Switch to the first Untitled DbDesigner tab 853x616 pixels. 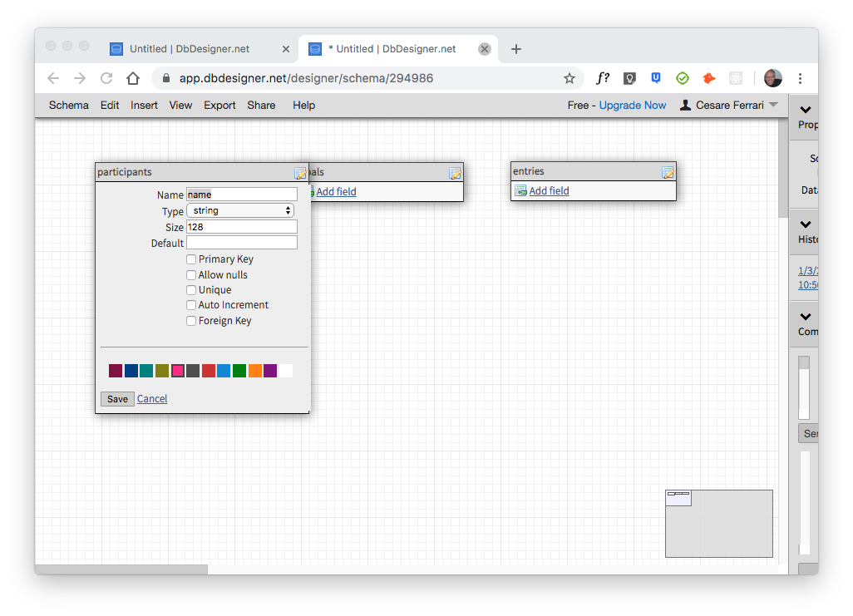coord(190,49)
